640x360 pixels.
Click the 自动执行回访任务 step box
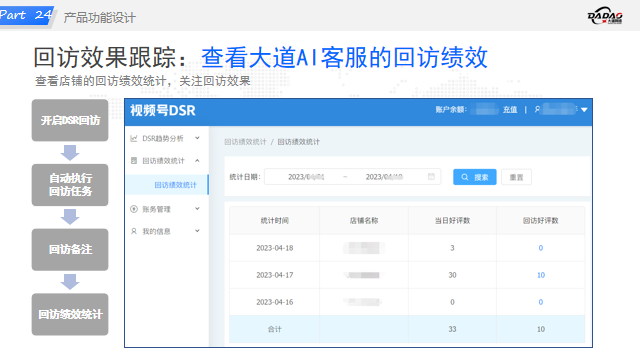point(70,185)
